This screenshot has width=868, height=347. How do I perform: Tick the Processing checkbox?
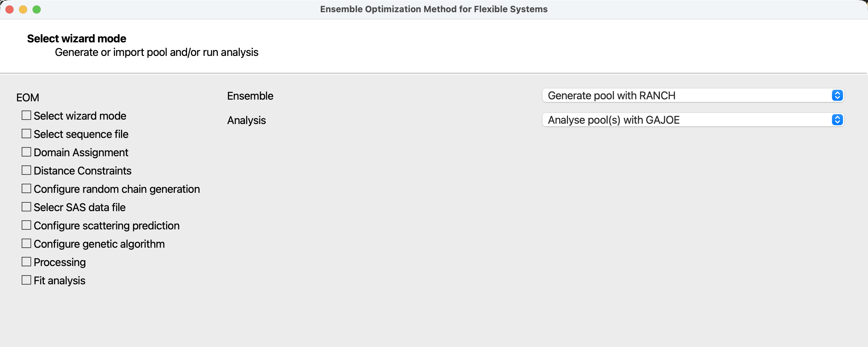[26, 262]
